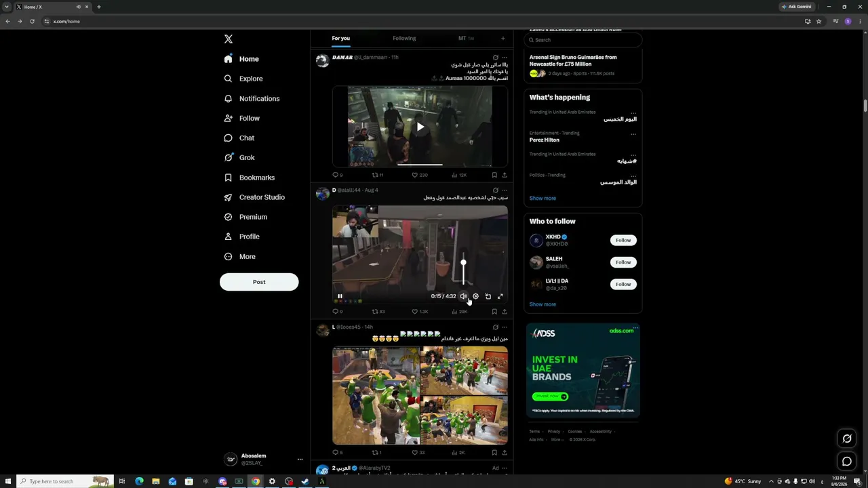868x488 pixels.
Task: Open the green characters image in @Iooes45's post
Action: coord(376,395)
